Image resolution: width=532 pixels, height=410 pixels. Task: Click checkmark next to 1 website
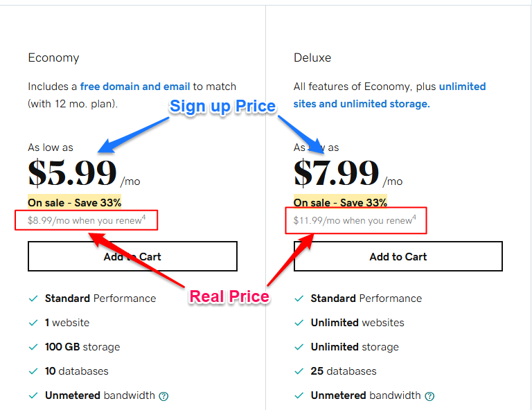(x=33, y=323)
